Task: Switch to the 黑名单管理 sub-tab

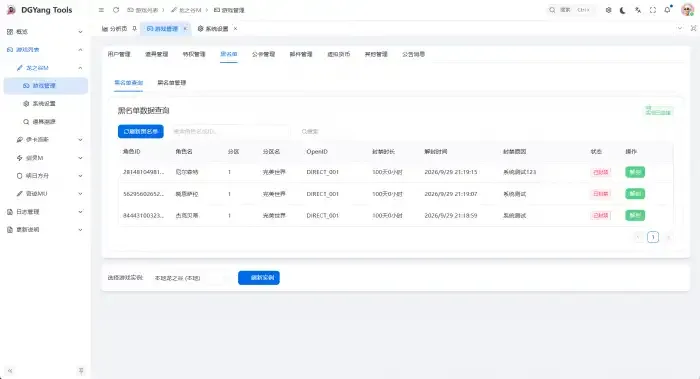Action: 171,83
